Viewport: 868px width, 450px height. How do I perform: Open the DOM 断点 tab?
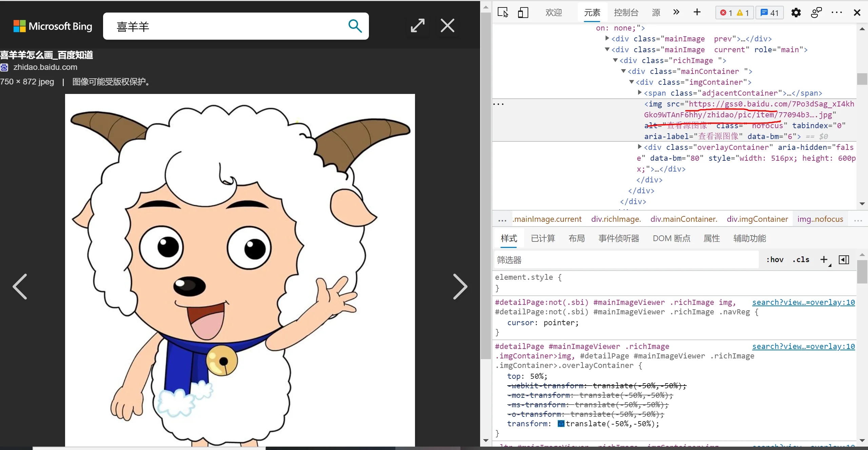671,238
